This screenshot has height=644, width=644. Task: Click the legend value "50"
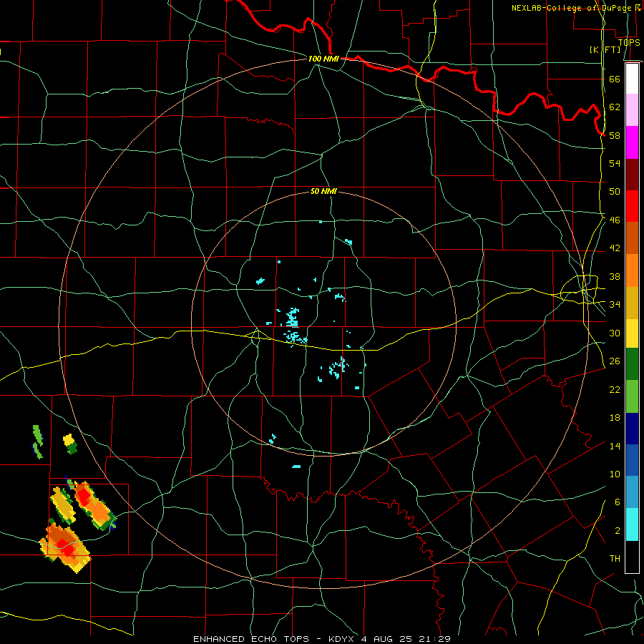(615, 191)
